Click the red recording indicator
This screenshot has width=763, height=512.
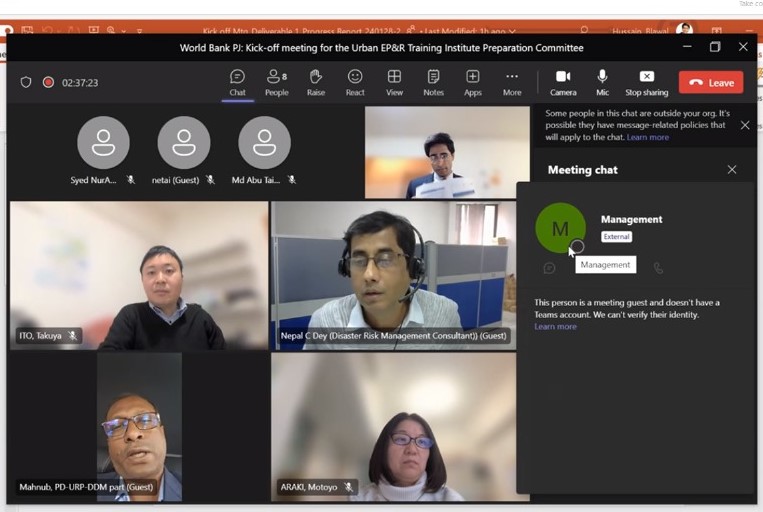click(x=48, y=82)
